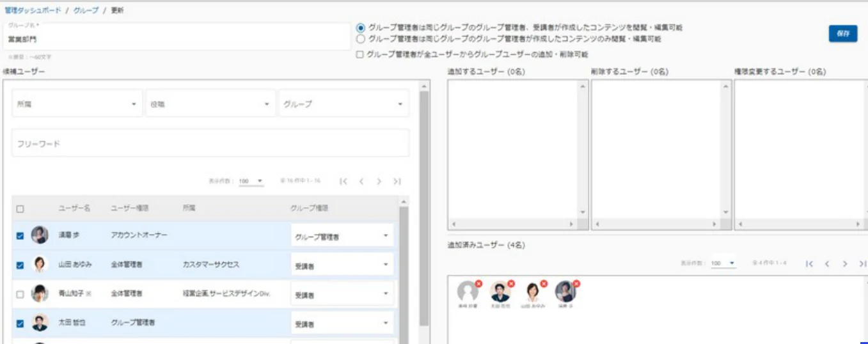Go to グループ breadcrumb link
This screenshot has width=868, height=344.
pos(86,11)
